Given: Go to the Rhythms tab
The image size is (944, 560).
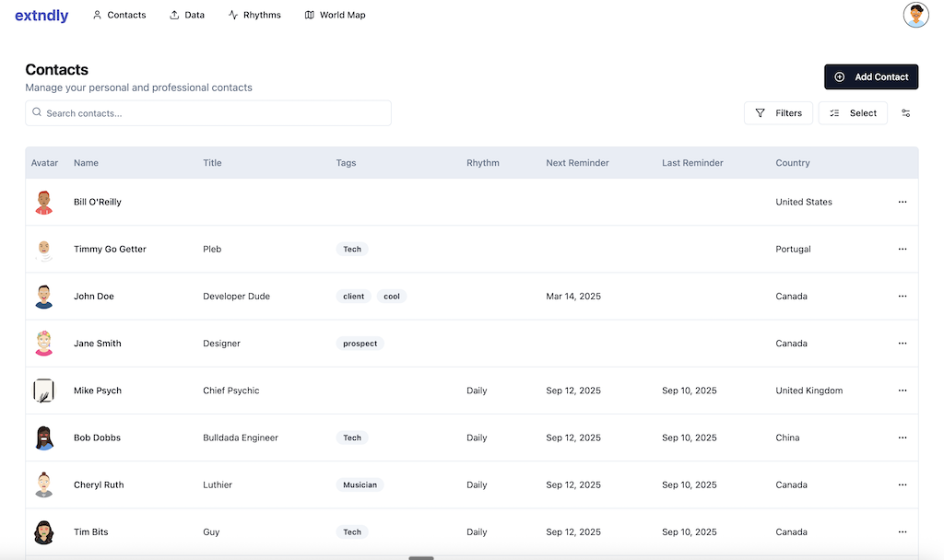Looking at the screenshot, I should point(254,16).
